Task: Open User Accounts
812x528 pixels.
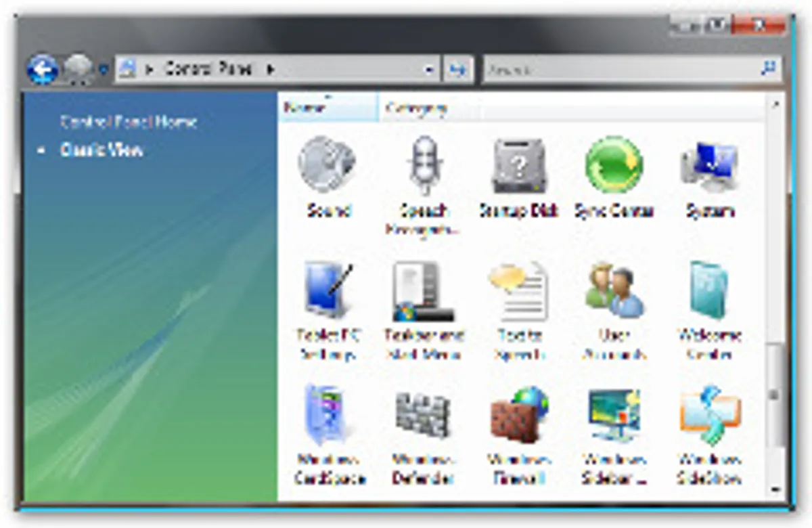Action: [614, 311]
